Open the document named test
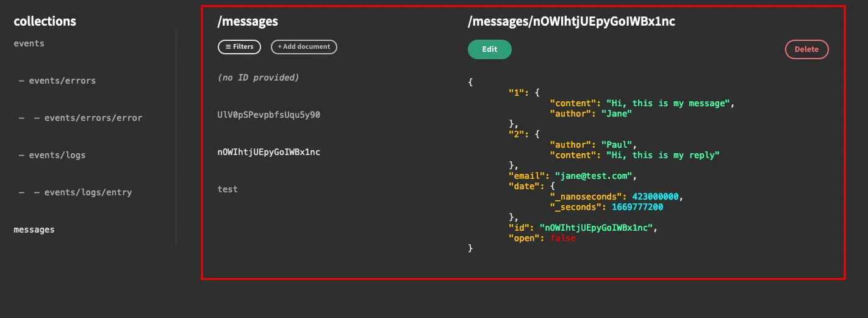This screenshot has width=868, height=318. tap(228, 189)
